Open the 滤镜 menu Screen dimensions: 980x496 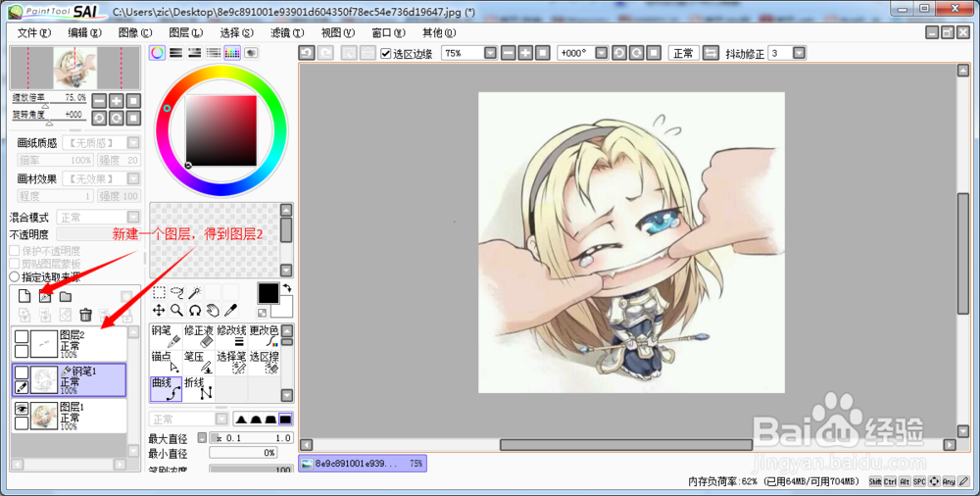tap(287, 32)
